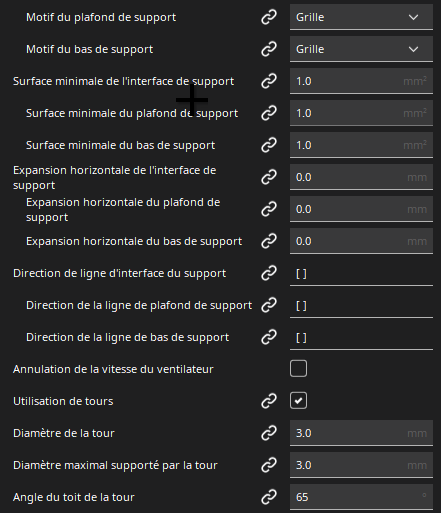Click link icon for Motif du bas de support
Viewport: 441px width, 513px height.
coord(269,49)
